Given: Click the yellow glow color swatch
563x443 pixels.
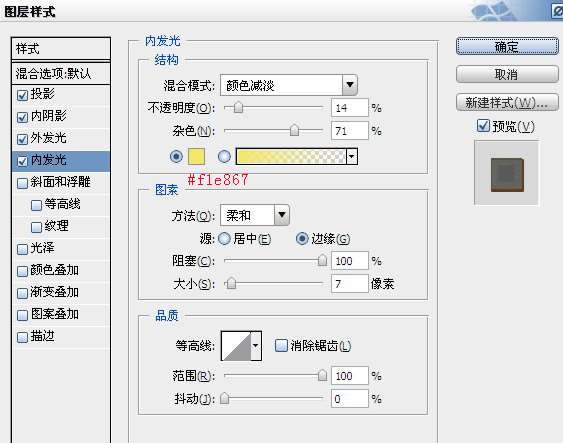Looking at the screenshot, I should (196, 156).
